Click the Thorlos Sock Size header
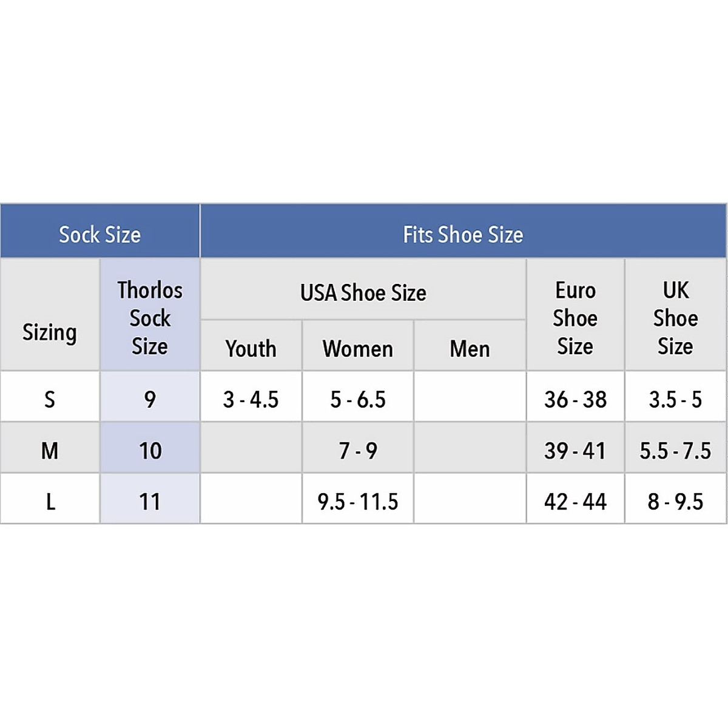 (x=150, y=318)
